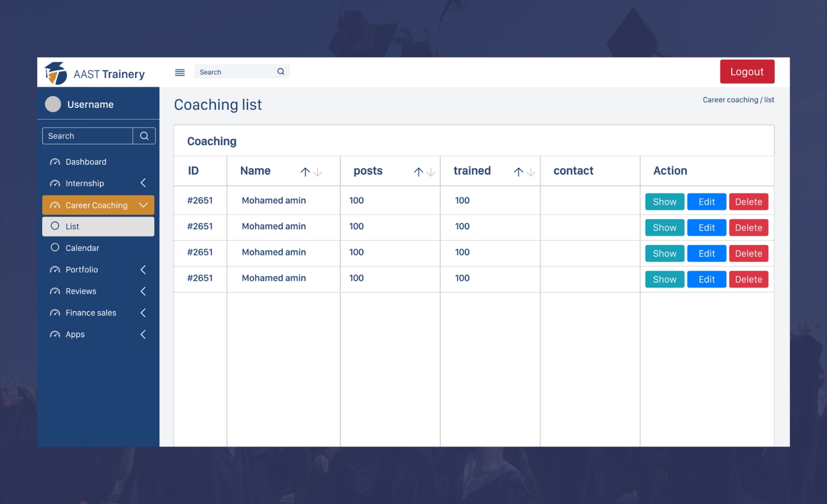Click the hamburger menu icon in top bar
The width and height of the screenshot is (827, 504).
(x=180, y=73)
